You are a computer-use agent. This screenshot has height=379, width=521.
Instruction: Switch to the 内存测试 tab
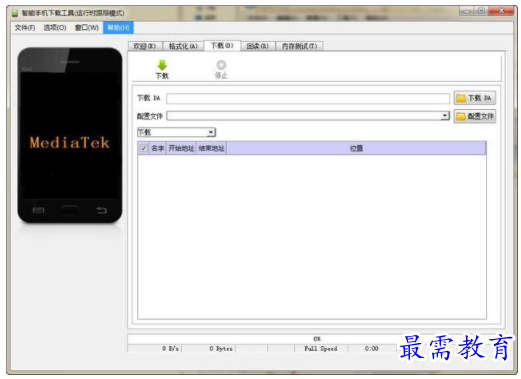299,46
